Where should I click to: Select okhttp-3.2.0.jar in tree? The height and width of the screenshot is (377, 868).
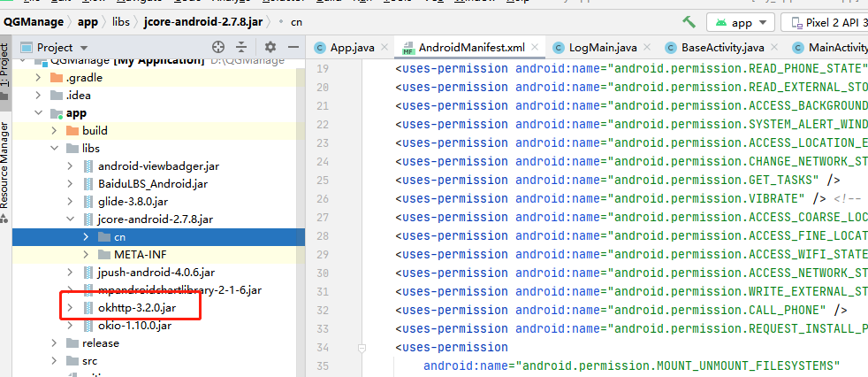click(x=138, y=308)
